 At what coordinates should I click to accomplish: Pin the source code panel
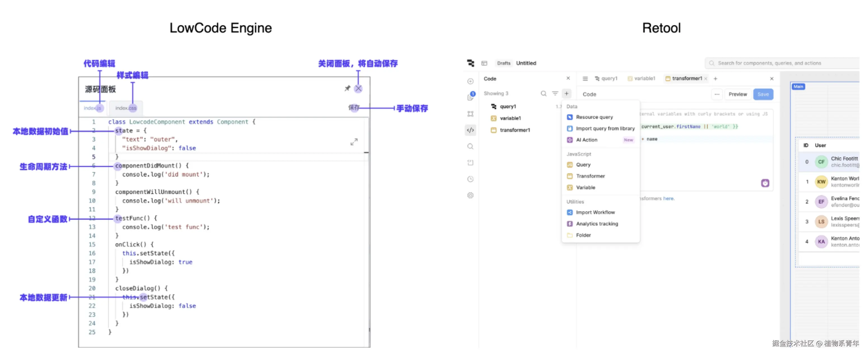tap(347, 88)
